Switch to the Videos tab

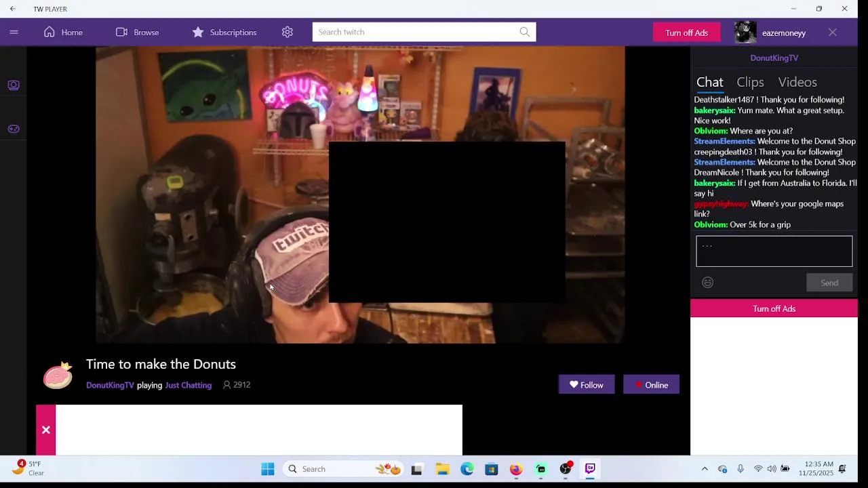pos(797,82)
